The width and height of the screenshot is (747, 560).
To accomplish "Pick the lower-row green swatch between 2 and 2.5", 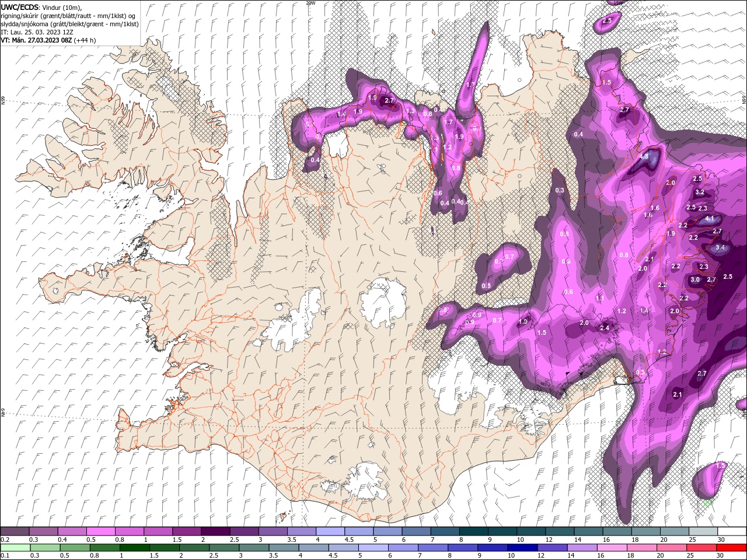I will coord(195,547).
